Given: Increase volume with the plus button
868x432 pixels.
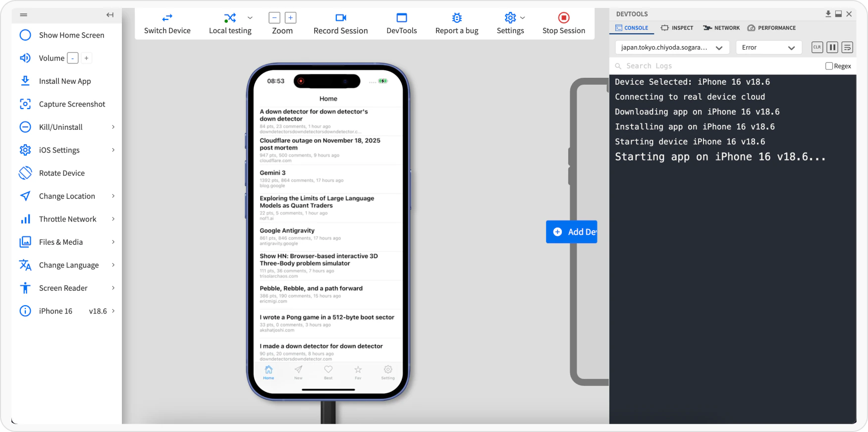Looking at the screenshot, I should point(87,58).
